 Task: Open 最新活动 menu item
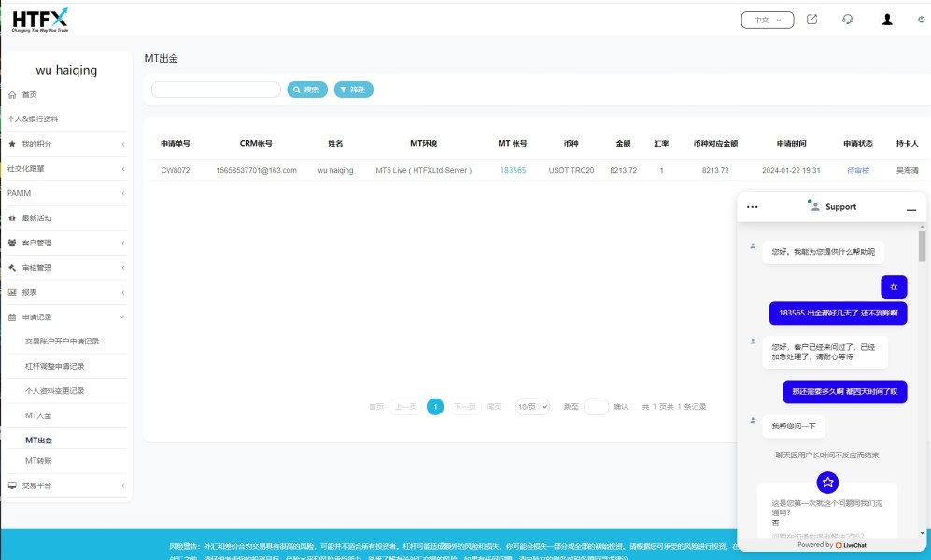[x=36, y=218]
